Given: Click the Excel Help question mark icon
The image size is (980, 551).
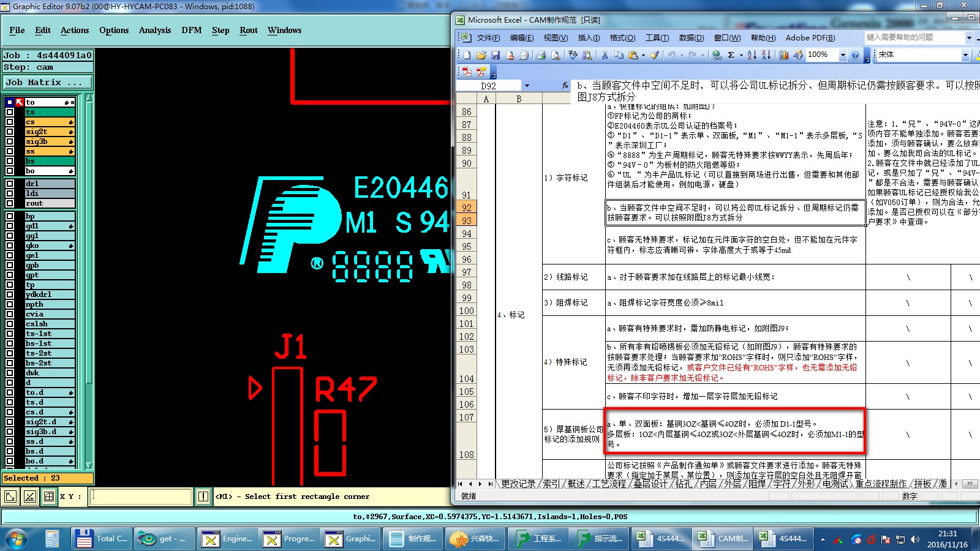Looking at the screenshot, I should (856, 55).
